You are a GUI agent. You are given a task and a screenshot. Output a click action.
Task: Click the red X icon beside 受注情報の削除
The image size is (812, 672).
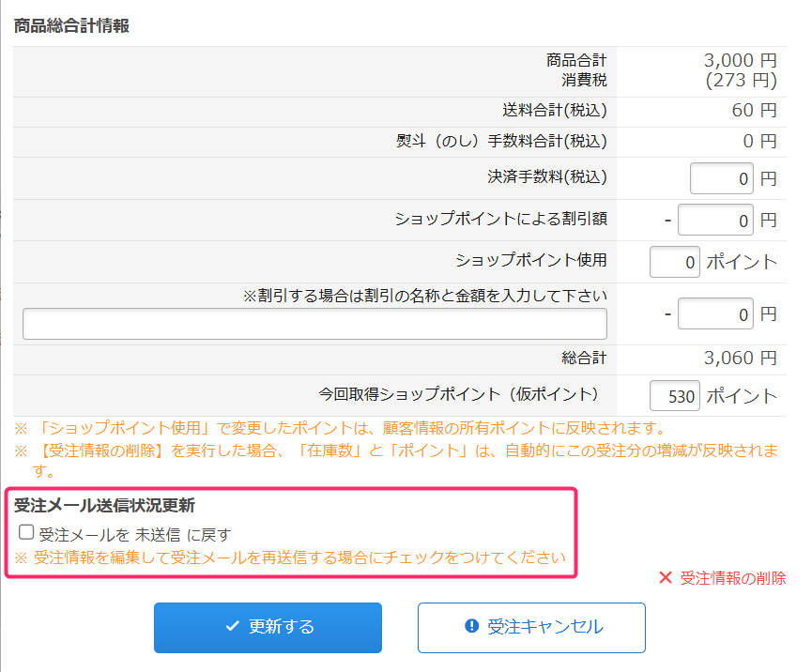666,578
